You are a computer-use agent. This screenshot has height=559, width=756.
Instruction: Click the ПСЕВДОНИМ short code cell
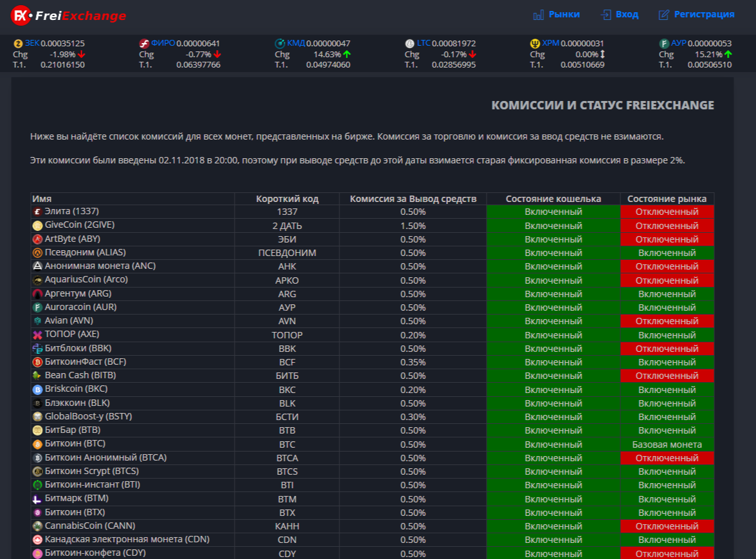pos(287,253)
